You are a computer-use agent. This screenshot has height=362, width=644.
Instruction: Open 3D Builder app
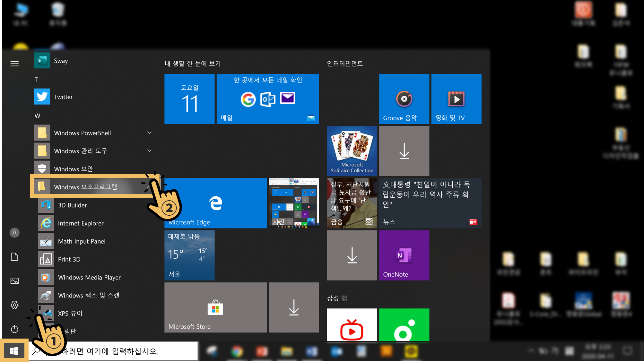click(x=72, y=205)
